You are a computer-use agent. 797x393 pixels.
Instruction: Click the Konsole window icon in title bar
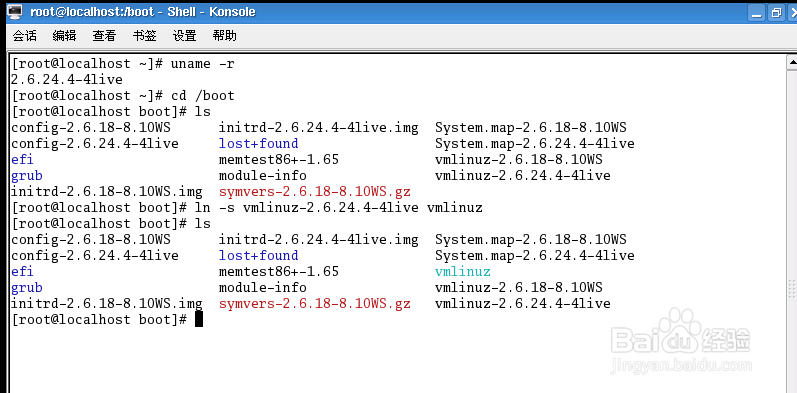click(15, 11)
